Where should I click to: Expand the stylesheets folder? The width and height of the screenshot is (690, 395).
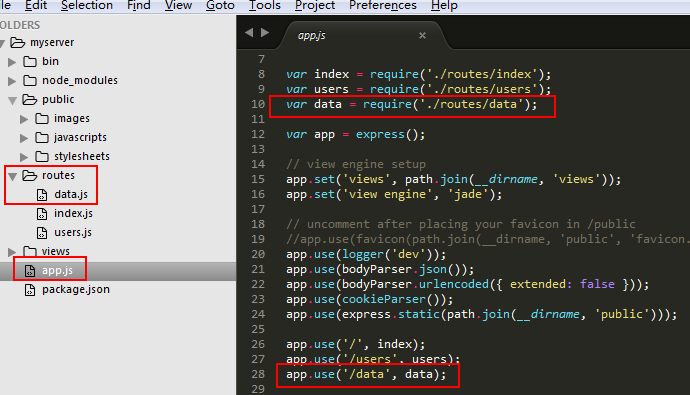tap(24, 157)
